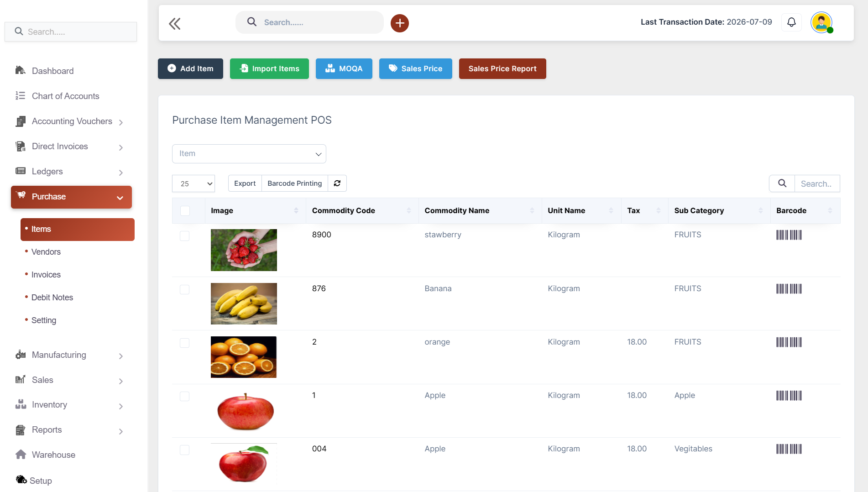Image resolution: width=868 pixels, height=492 pixels.
Task: Click the Banana product thumbnail
Action: 244,304
